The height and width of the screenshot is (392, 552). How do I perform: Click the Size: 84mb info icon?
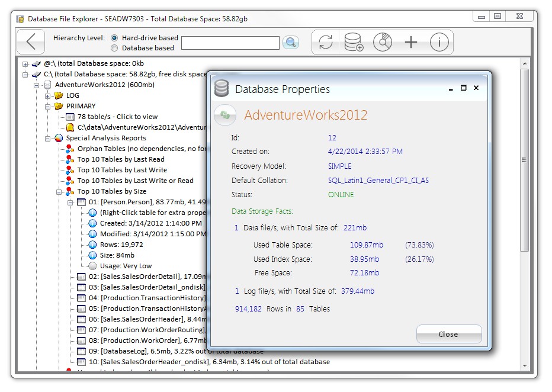[x=92, y=255]
